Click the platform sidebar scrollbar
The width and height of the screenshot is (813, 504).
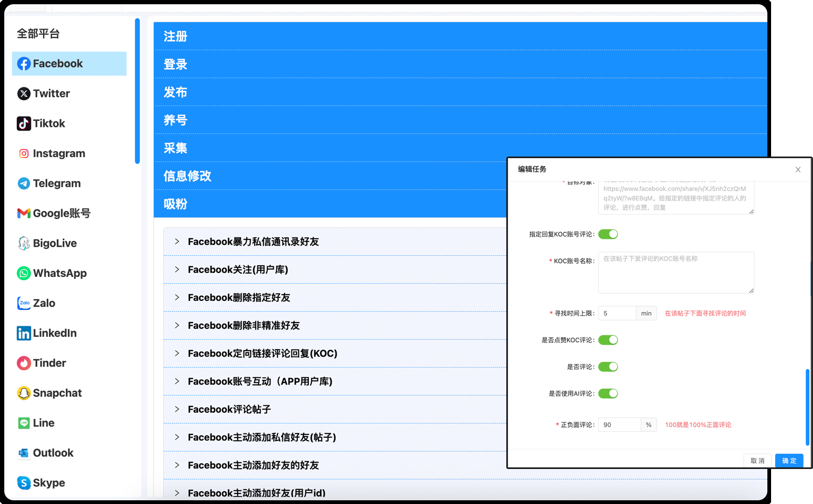click(137, 91)
